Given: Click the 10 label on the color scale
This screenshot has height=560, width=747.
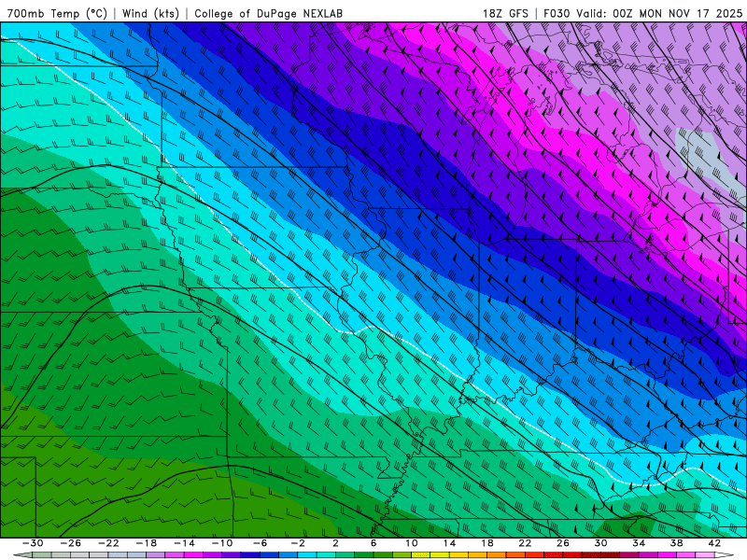Looking at the screenshot, I should click(x=412, y=543).
